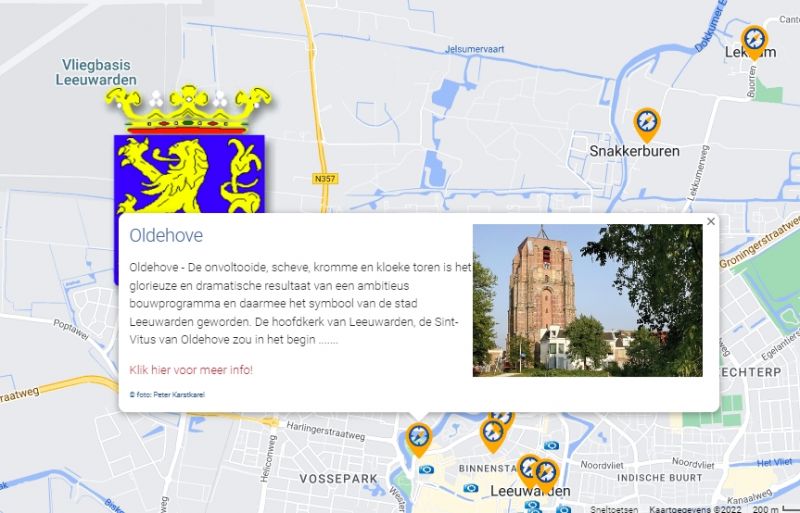Image resolution: width=800 pixels, height=513 pixels.
Task: Open the Sneltoetsen link at map bottom
Action: coord(614,509)
